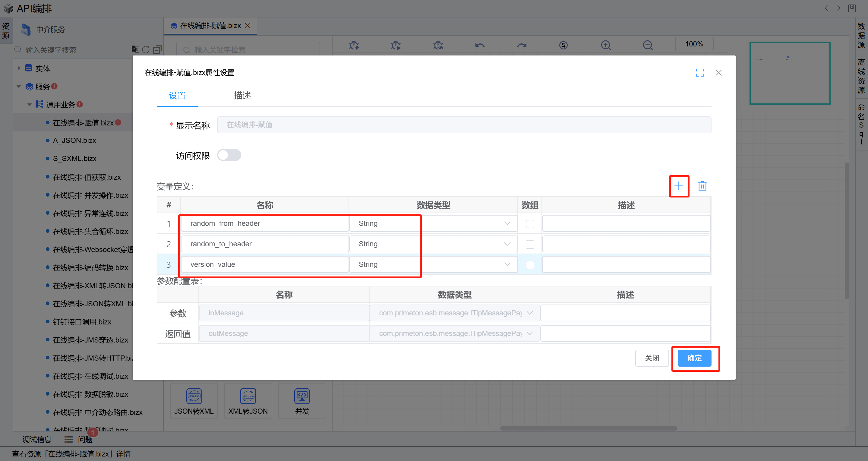Check the array box for version_value row

[530, 265]
